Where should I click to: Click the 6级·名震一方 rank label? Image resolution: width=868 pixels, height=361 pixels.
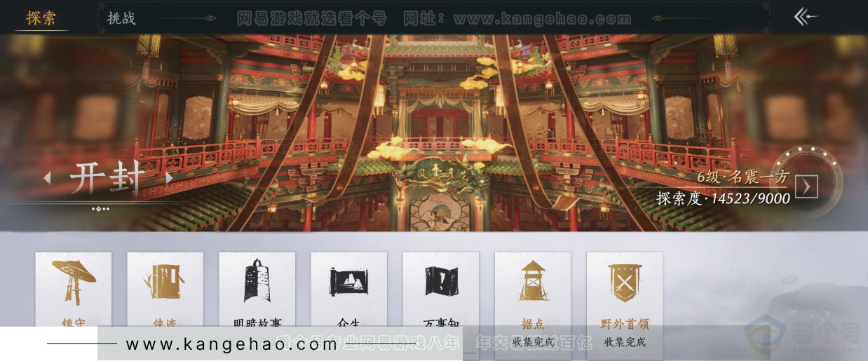pyautogui.click(x=744, y=177)
